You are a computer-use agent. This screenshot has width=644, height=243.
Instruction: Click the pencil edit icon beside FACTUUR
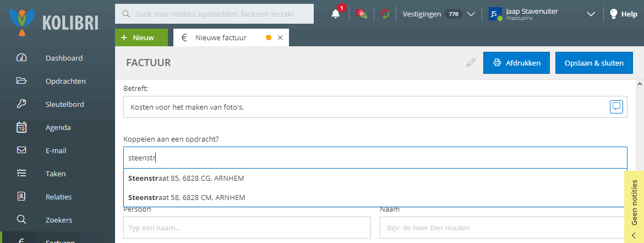point(471,62)
